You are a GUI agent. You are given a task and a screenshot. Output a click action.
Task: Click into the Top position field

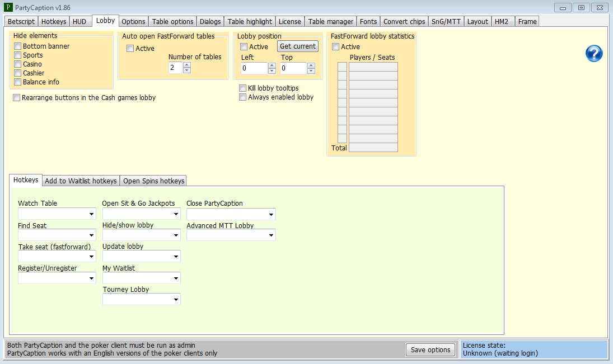pos(293,68)
